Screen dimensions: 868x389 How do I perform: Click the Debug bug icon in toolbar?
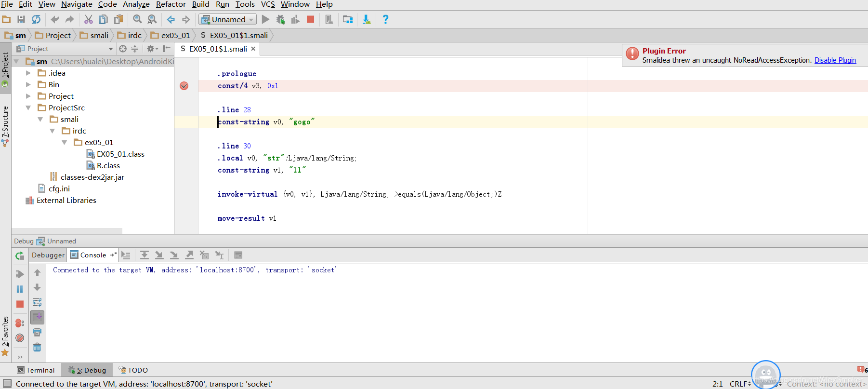(280, 19)
